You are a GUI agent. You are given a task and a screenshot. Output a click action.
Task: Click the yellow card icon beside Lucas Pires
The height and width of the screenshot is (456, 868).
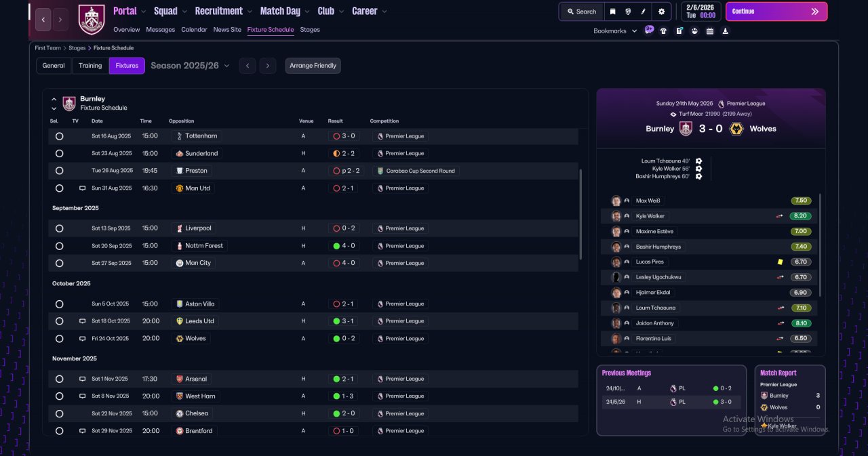click(x=781, y=262)
